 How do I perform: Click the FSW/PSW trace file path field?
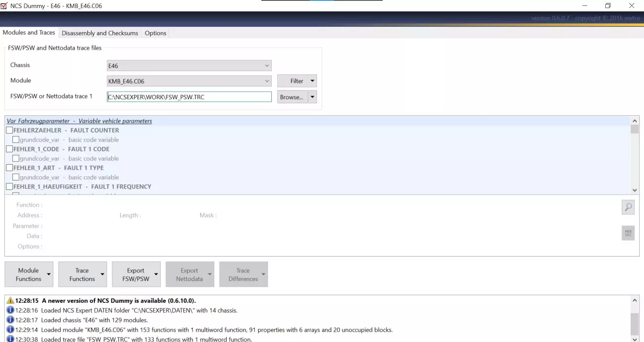(x=189, y=97)
